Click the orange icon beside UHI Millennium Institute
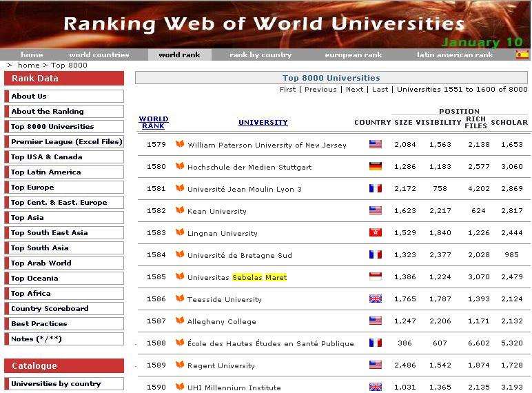532x393 pixels. pos(180,387)
